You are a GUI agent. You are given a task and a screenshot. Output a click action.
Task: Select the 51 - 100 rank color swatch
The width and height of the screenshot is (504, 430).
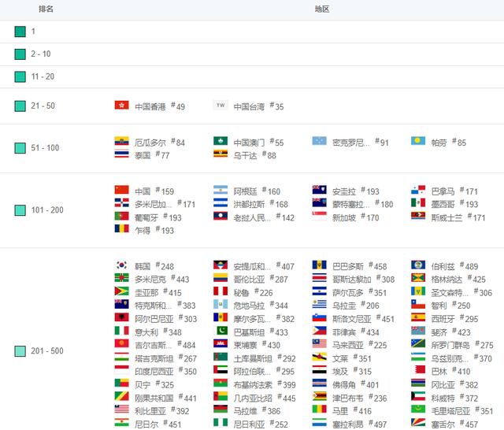tap(20, 148)
